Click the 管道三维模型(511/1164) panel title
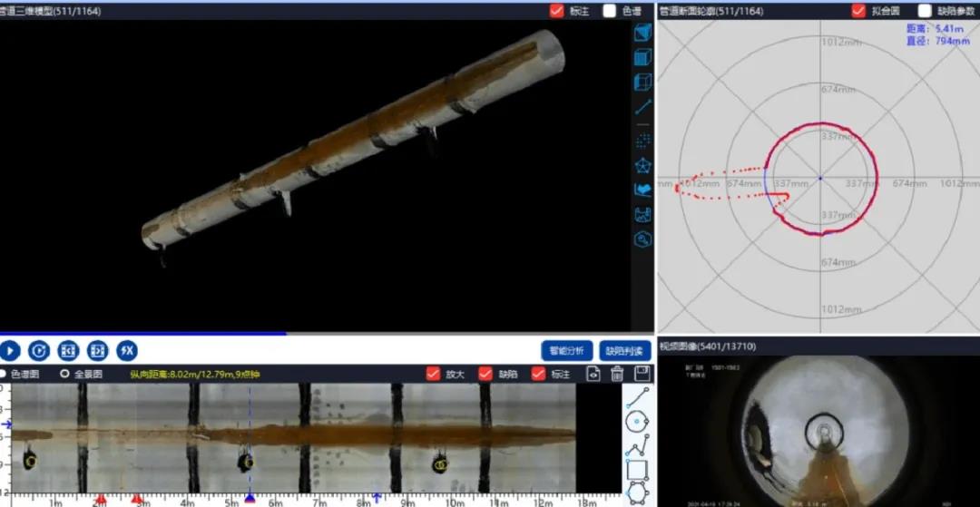Screen dimensions: 980x507 point(50,11)
